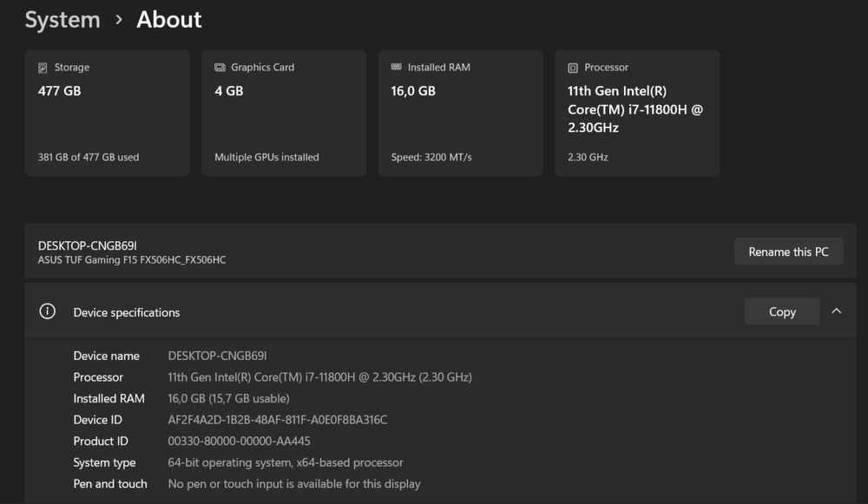Screen dimensions: 868x504
Task: Collapse Device specifications using the chevron
Action: point(836,311)
